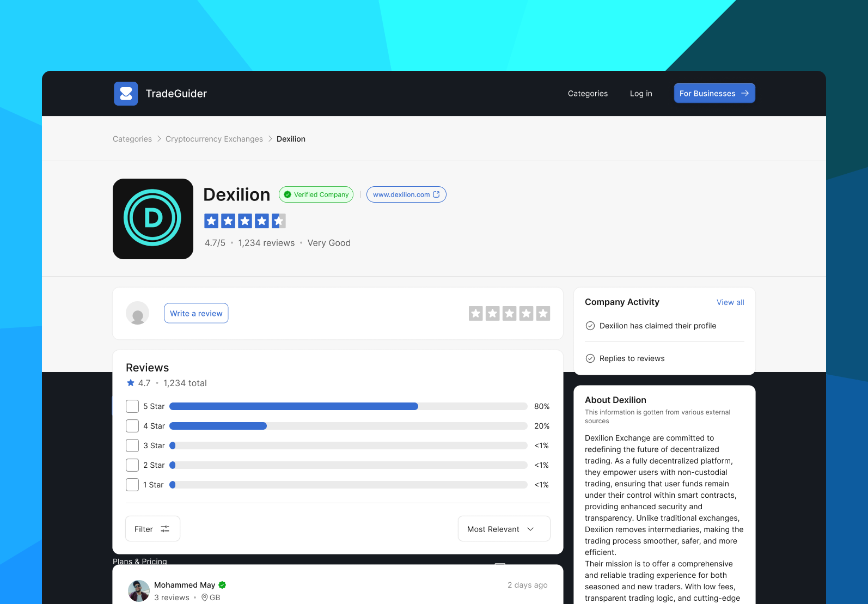
Task: Click the external link icon beside www.dexilion.com
Action: pyautogui.click(x=436, y=194)
